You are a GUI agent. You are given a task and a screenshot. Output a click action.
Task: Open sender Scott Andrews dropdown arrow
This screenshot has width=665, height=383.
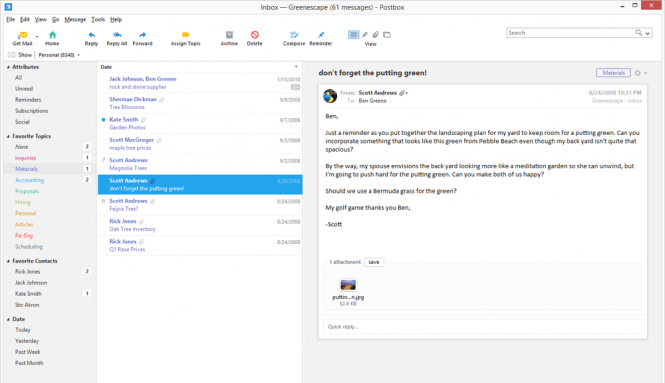(407, 93)
